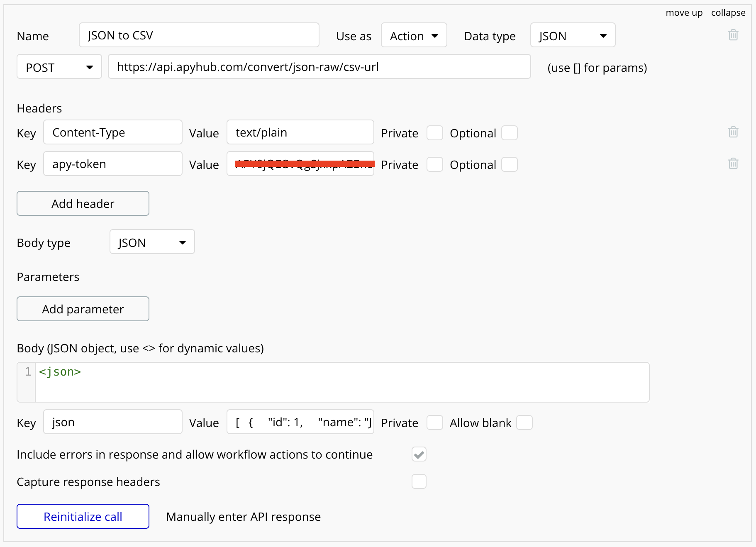Click the Reinitialize call button
The height and width of the screenshot is (547, 756).
coord(83,516)
